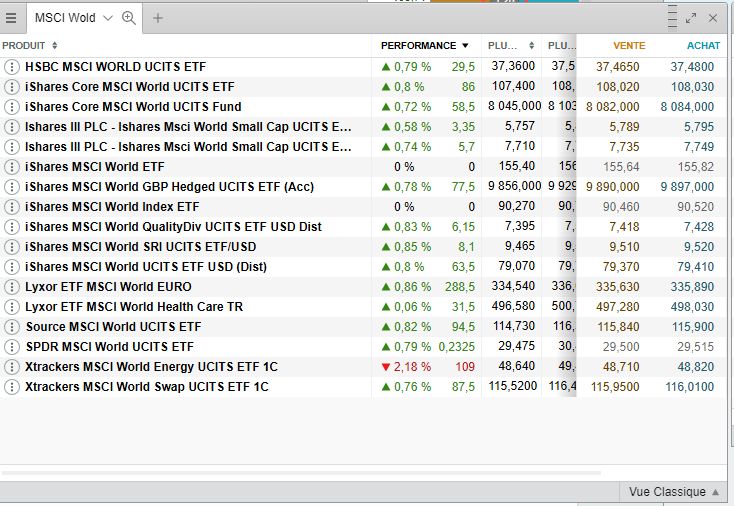Click vente price 497,280 for Lyxor Health Care
The image size is (734, 506).
click(617, 307)
